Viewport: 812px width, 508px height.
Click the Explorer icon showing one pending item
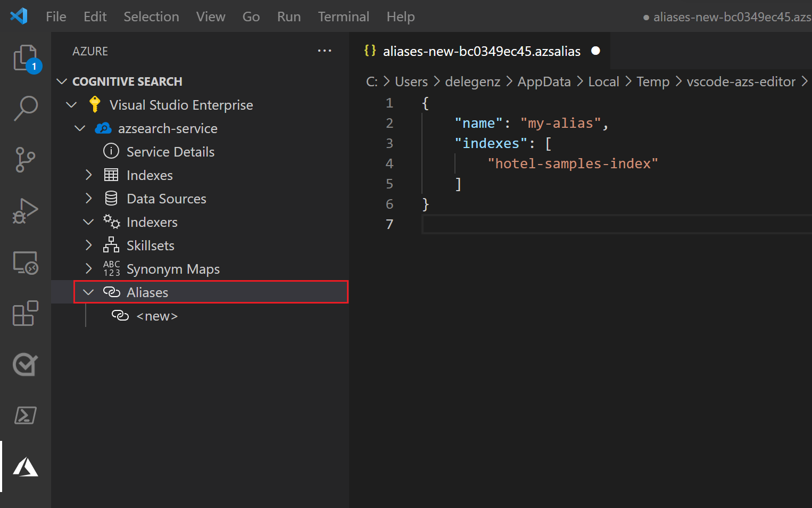[25, 59]
